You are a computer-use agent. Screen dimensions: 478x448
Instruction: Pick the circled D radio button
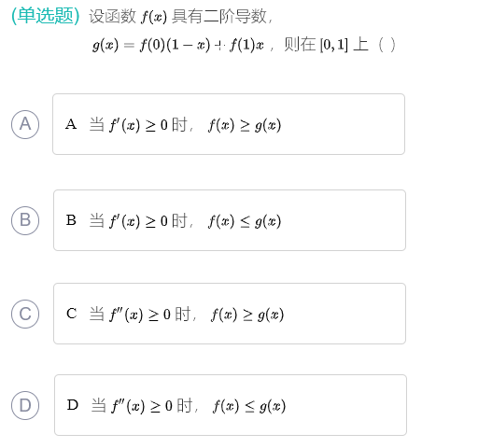(x=25, y=405)
